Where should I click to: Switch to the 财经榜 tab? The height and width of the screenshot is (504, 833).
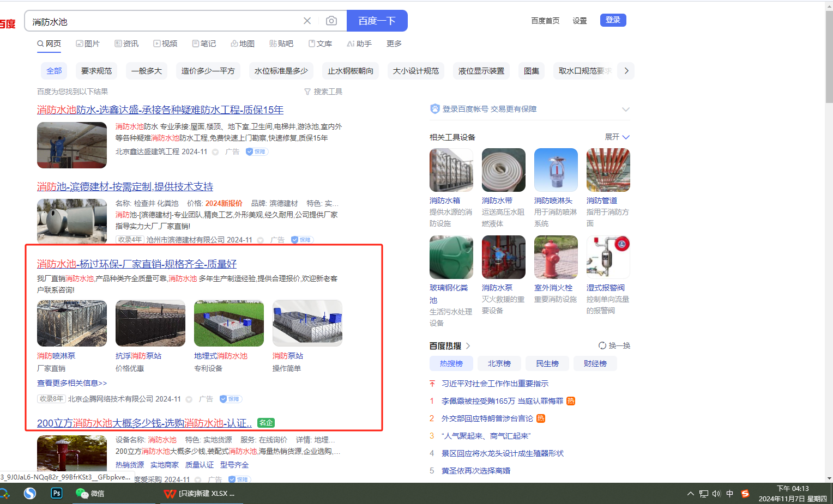(595, 363)
